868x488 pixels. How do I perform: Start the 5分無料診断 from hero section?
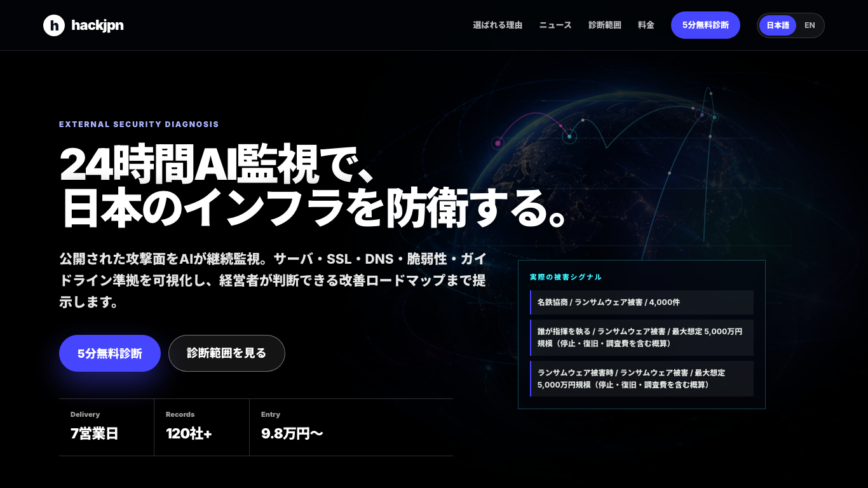click(x=110, y=353)
